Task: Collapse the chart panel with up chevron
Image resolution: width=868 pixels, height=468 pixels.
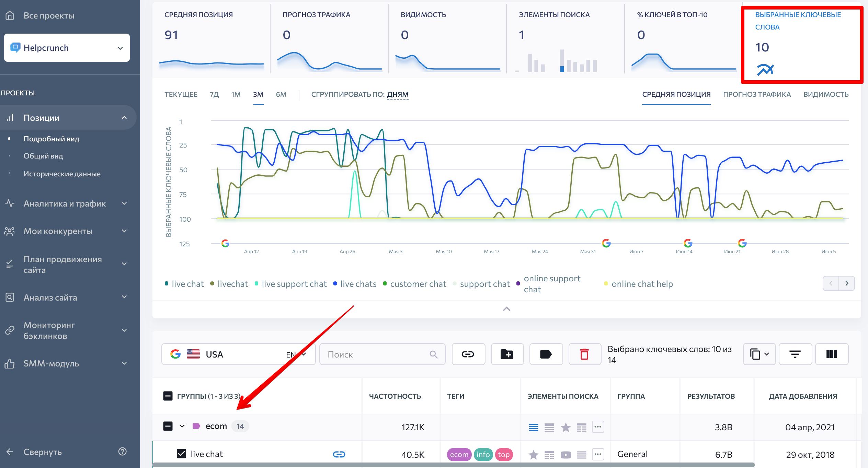Action: (x=506, y=309)
